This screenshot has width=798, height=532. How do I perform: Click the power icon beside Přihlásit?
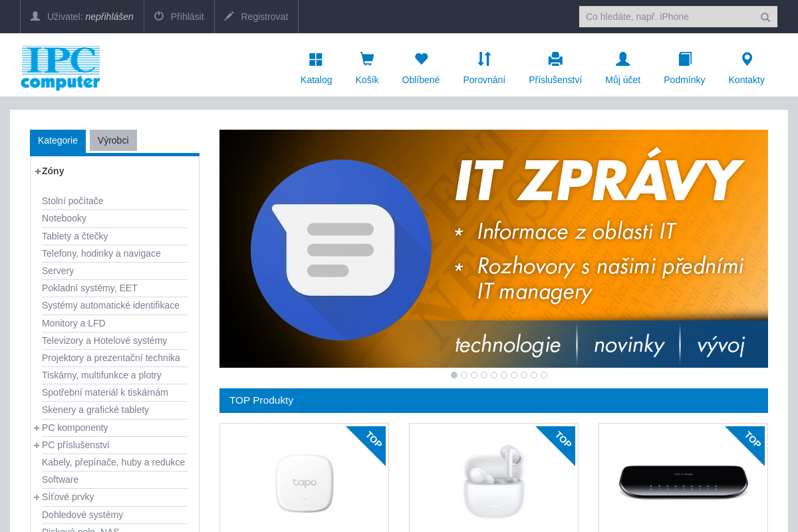click(x=159, y=16)
